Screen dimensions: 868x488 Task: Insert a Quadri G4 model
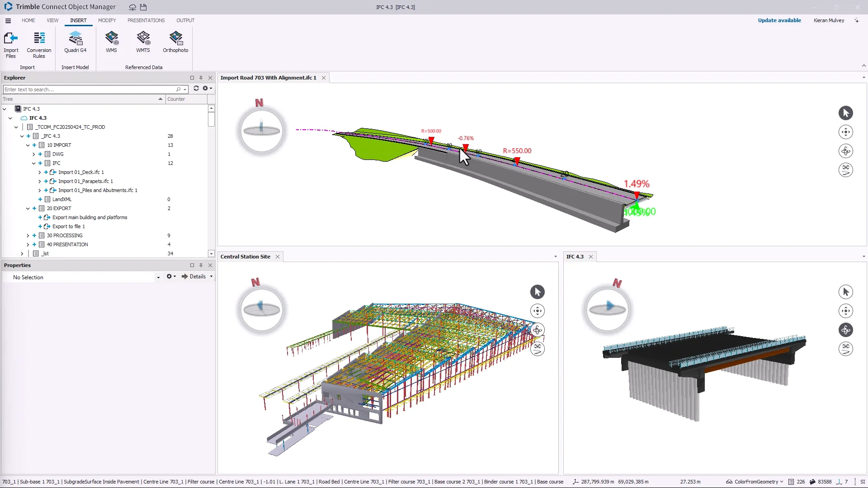coord(75,39)
